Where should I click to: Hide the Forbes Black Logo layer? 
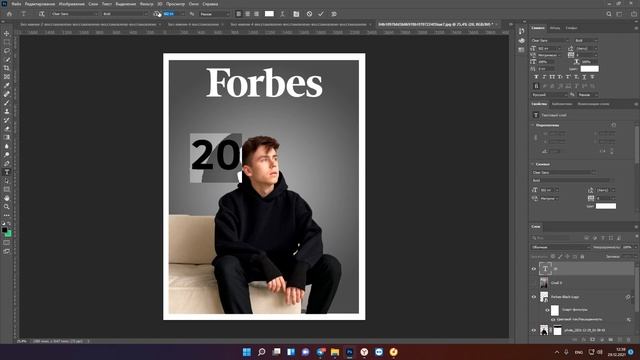tap(533, 297)
